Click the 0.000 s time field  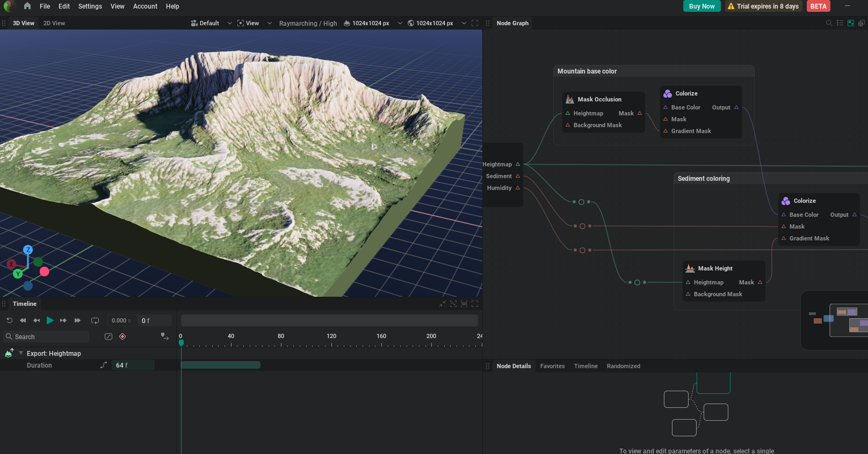tap(121, 320)
